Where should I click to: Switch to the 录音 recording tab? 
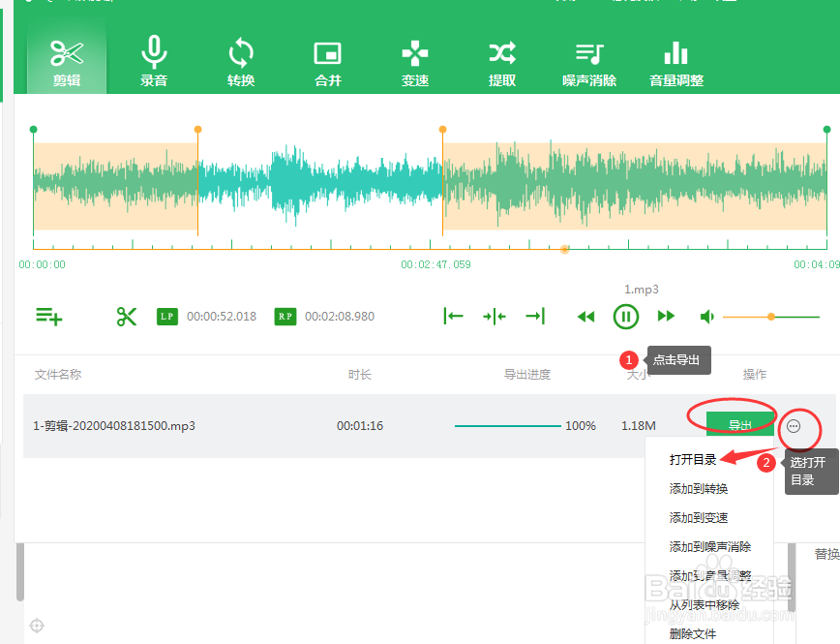point(154,62)
